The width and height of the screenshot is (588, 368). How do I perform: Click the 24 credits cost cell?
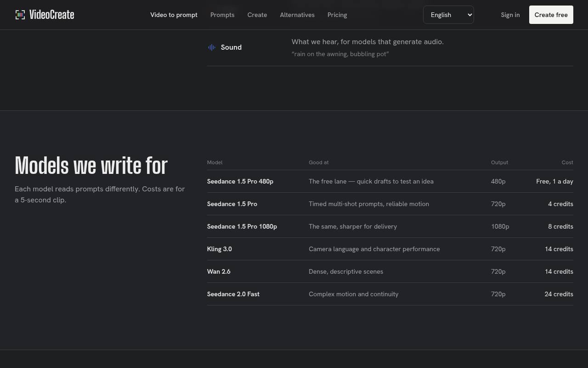click(559, 294)
